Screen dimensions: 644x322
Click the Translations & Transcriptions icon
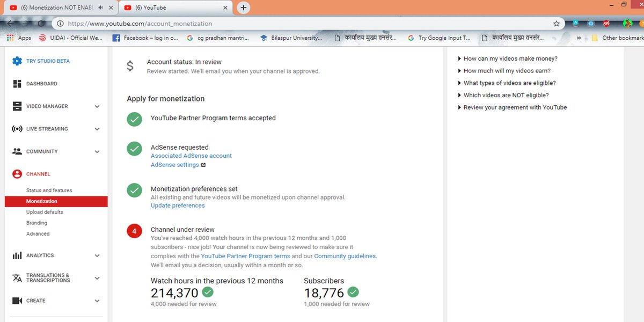tap(17, 278)
